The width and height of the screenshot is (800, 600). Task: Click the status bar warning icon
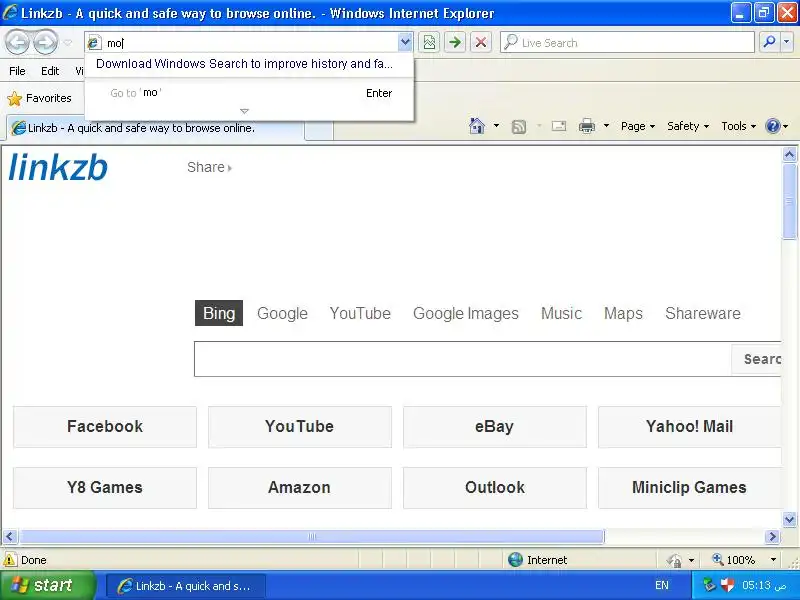(10, 560)
